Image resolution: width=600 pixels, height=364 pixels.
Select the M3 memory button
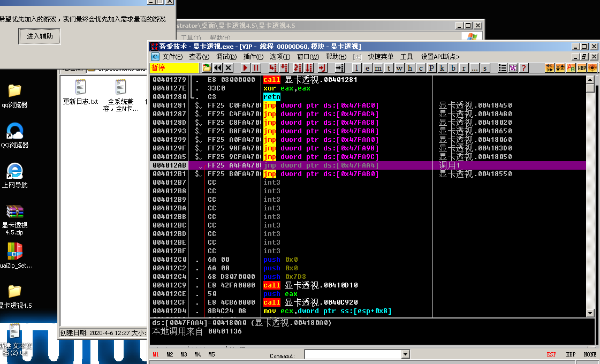(184, 354)
